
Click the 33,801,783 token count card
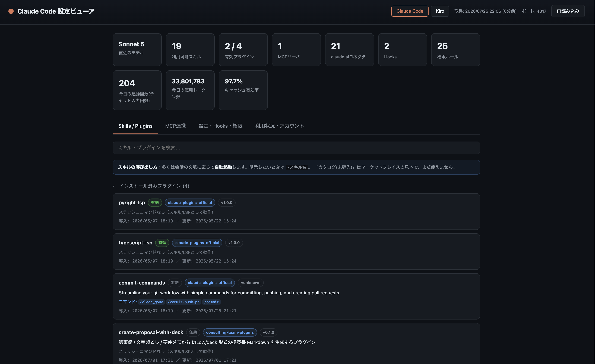190,90
